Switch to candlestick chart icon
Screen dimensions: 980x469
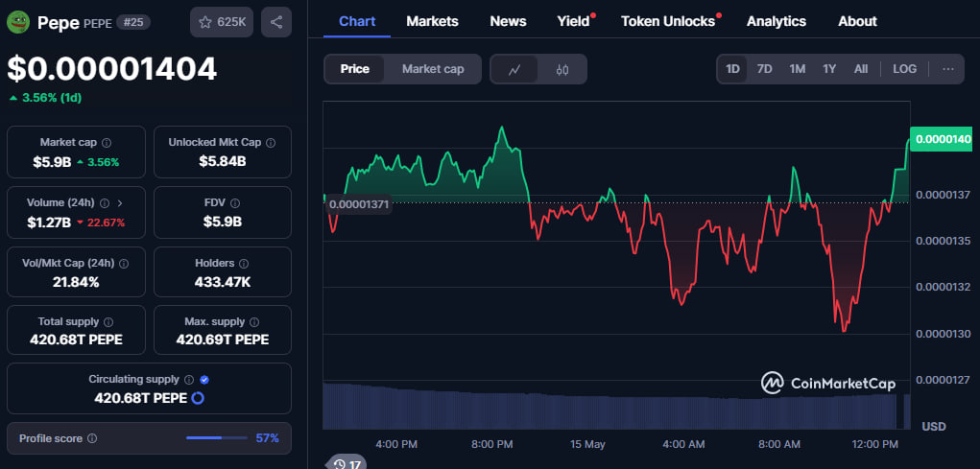pyautogui.click(x=562, y=69)
